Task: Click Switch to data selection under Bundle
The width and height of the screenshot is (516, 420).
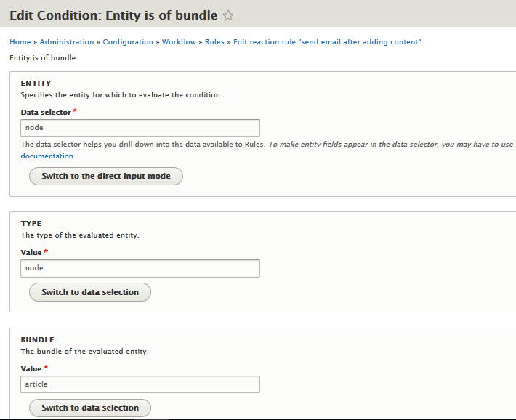Action: tap(90, 408)
